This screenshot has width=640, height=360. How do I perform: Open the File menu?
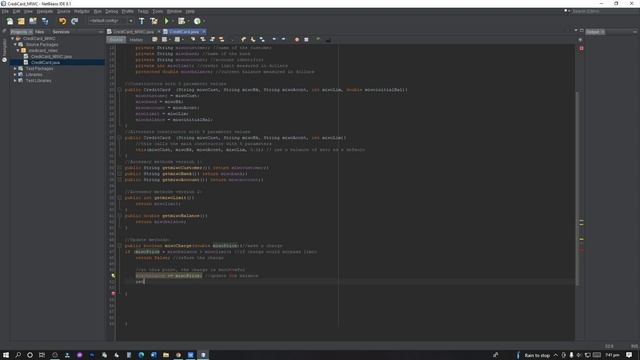(5, 11)
